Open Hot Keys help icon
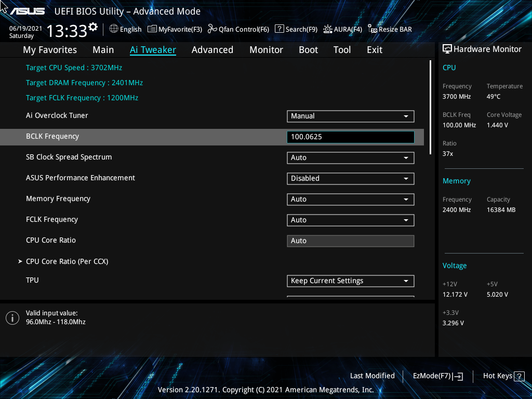Image resolution: width=532 pixels, height=399 pixels. 520,376
